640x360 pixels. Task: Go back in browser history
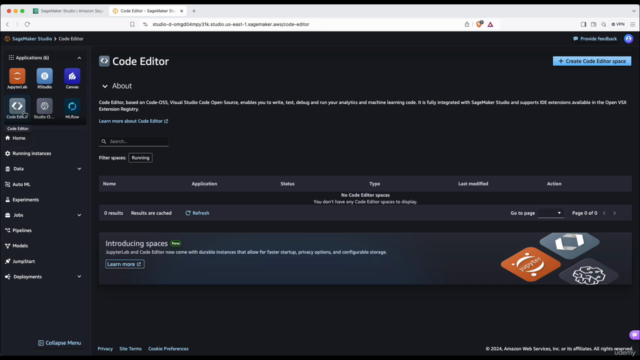coord(7,24)
